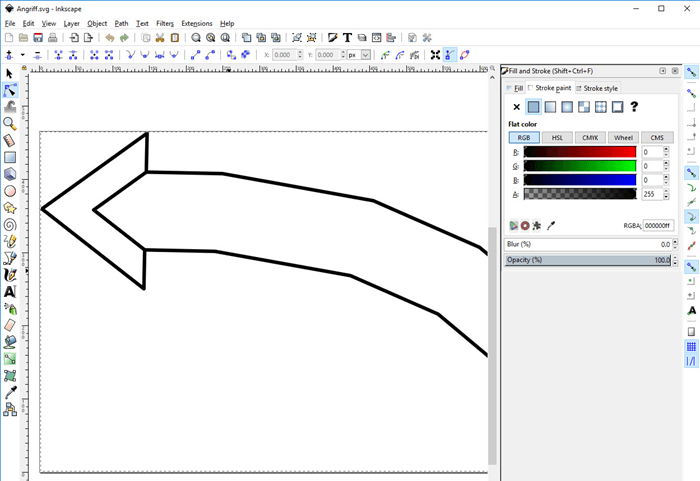Click the RGBA hex value field
Viewport: 700px width, 481px height.
[658, 226]
